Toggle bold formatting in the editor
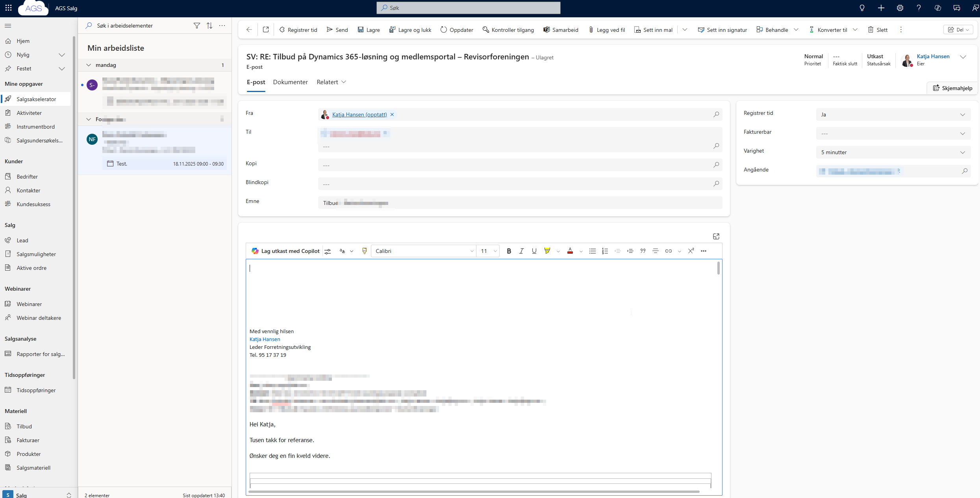Image resolution: width=980 pixels, height=498 pixels. click(x=509, y=251)
